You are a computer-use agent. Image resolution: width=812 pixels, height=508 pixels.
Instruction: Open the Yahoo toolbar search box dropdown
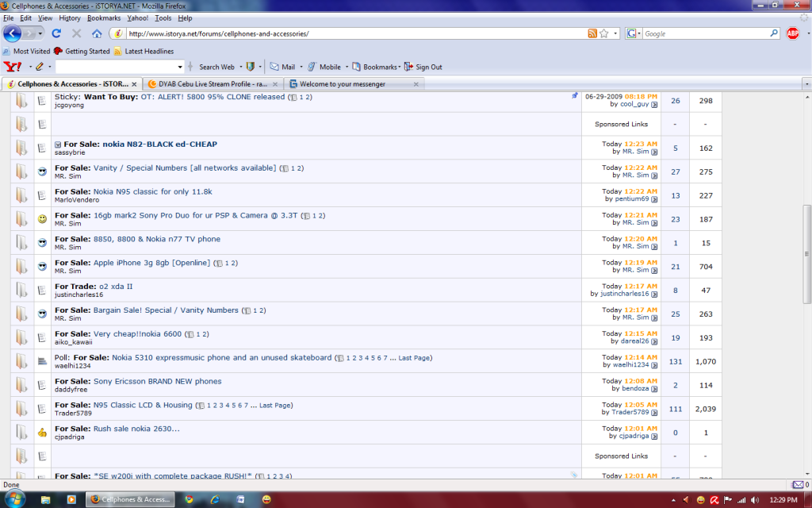click(x=180, y=67)
